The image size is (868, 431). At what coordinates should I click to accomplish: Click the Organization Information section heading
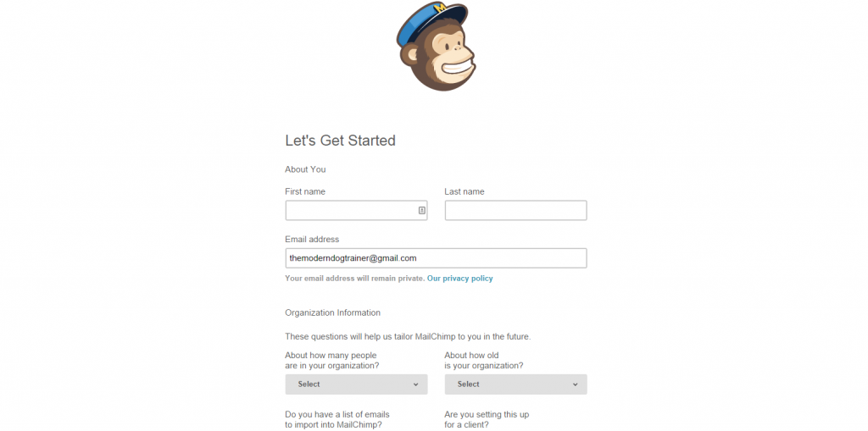(332, 312)
